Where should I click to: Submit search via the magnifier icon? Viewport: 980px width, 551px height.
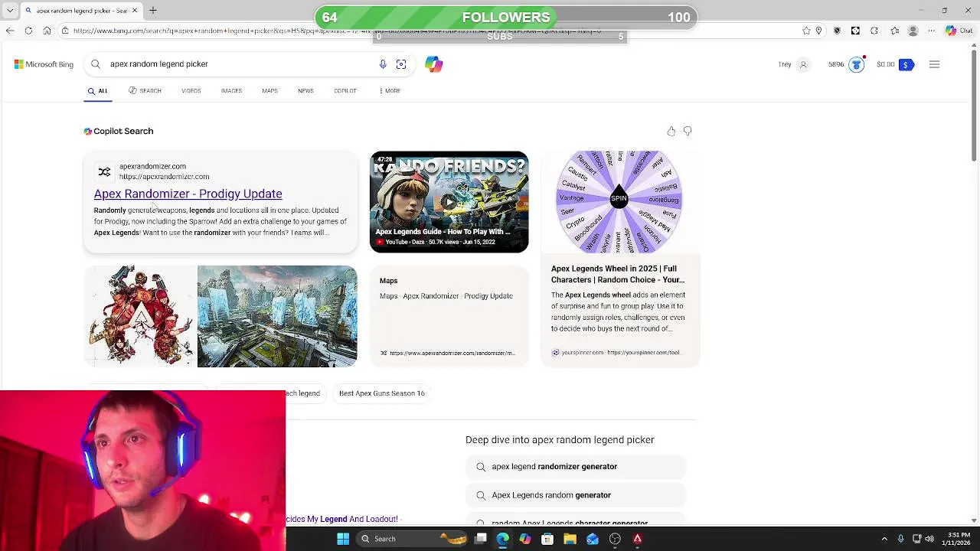click(x=96, y=64)
